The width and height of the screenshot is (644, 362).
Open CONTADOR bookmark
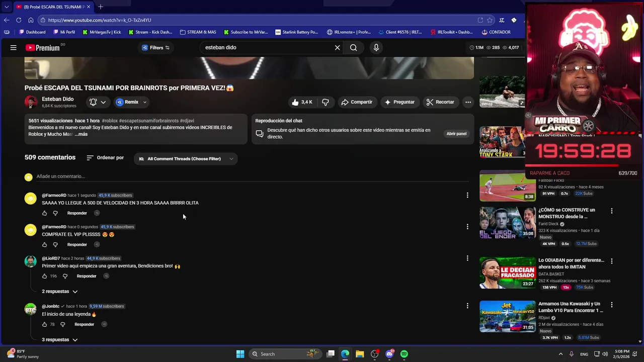(496, 32)
